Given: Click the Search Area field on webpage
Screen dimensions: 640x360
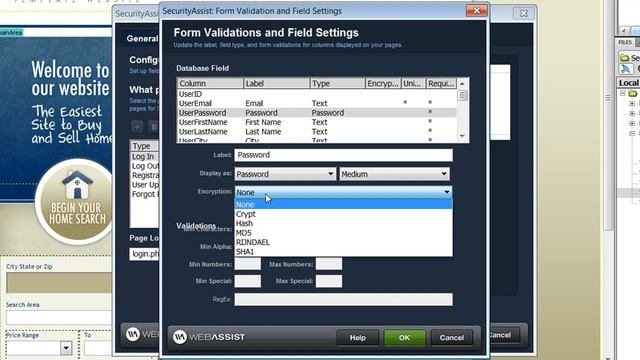Looking at the screenshot, I should point(59,317).
